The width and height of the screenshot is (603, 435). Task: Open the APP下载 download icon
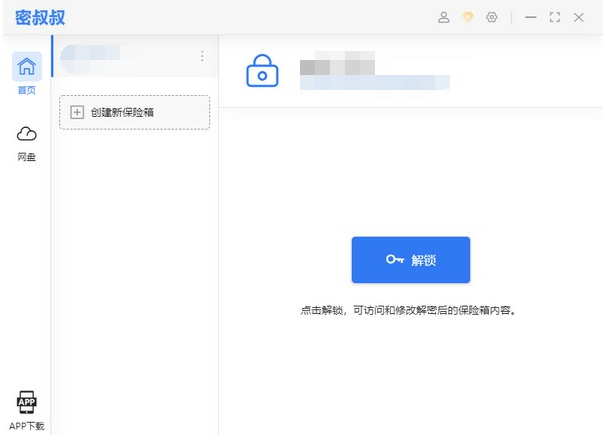coord(27,410)
